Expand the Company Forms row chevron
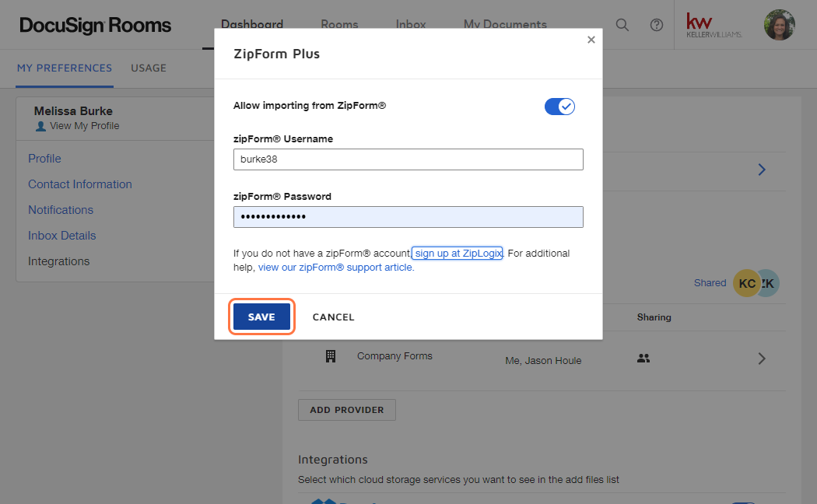817x504 pixels. [x=762, y=359]
